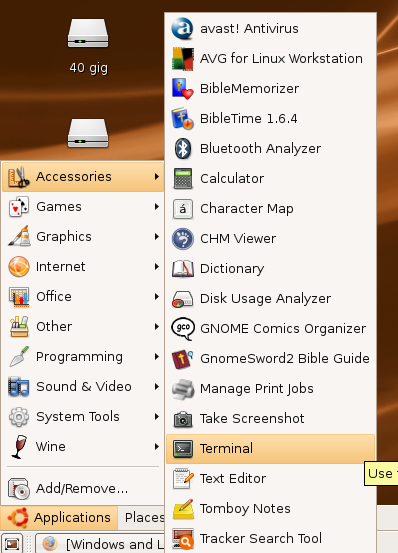Expand the Programming submenu arrow

157,357
